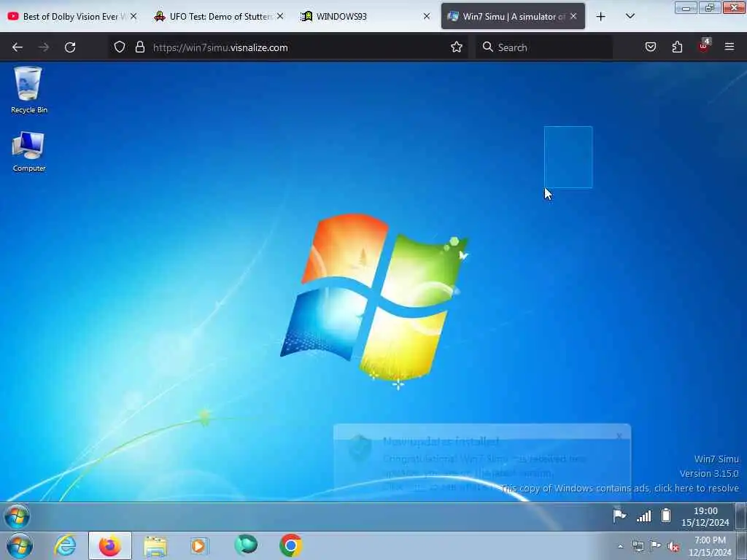Click Show desktop strip in simulator taskbar

point(741,516)
